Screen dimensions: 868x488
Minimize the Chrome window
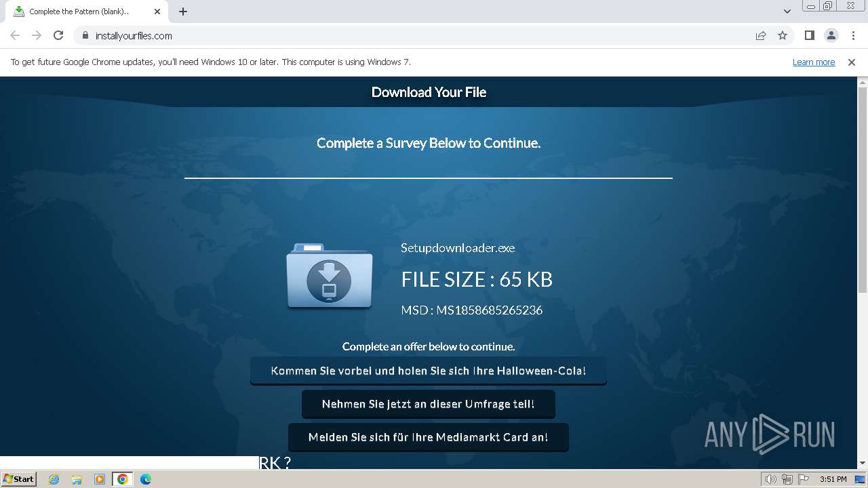(811, 6)
